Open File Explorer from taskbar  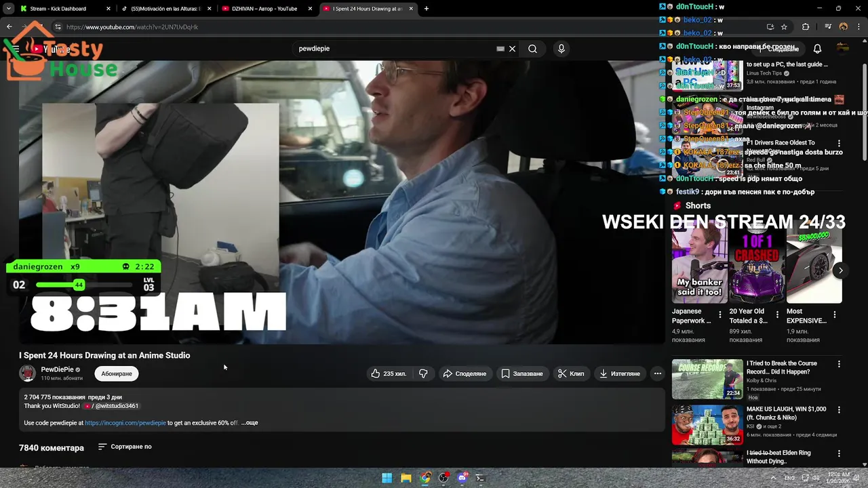point(406,478)
